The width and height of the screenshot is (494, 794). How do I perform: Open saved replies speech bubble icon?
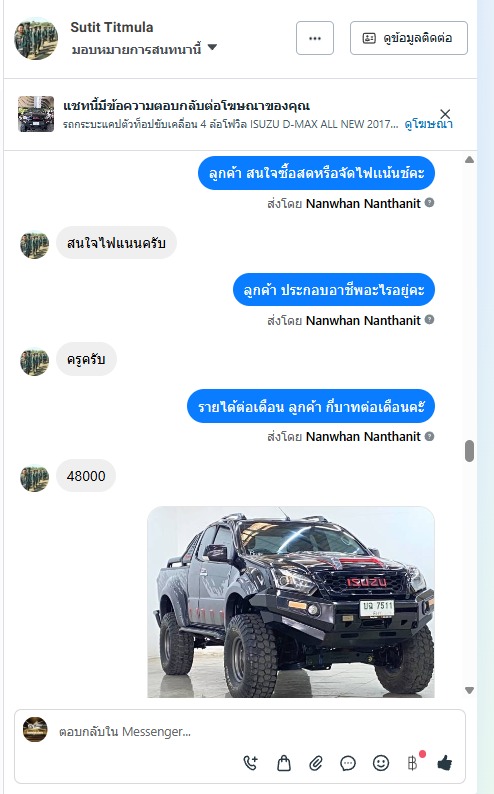coord(348,763)
